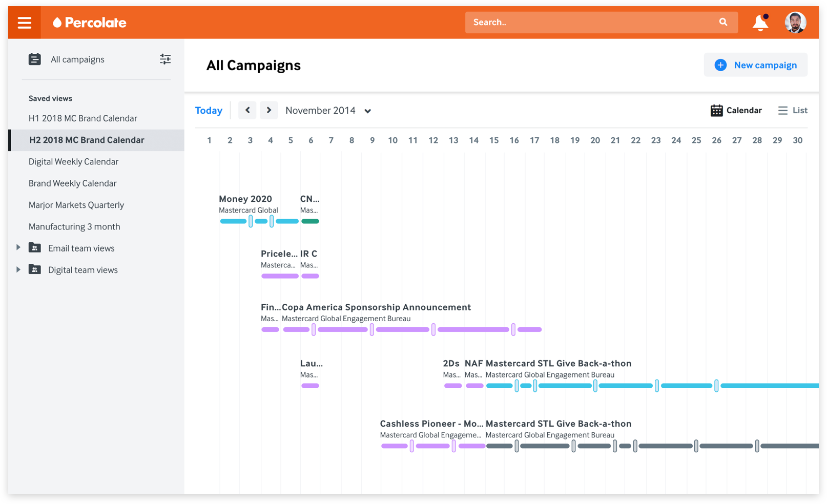Click the Today button
This screenshot has width=827, height=504.
[x=209, y=111]
